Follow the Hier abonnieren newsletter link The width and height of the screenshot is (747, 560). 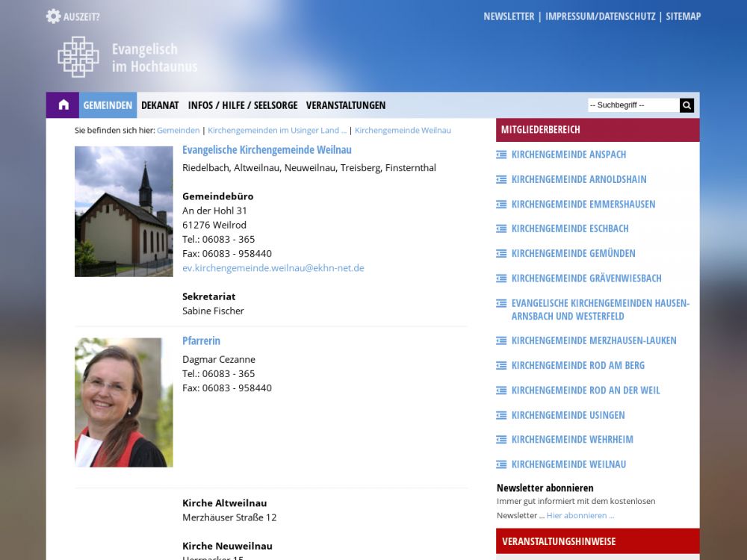pos(580,515)
